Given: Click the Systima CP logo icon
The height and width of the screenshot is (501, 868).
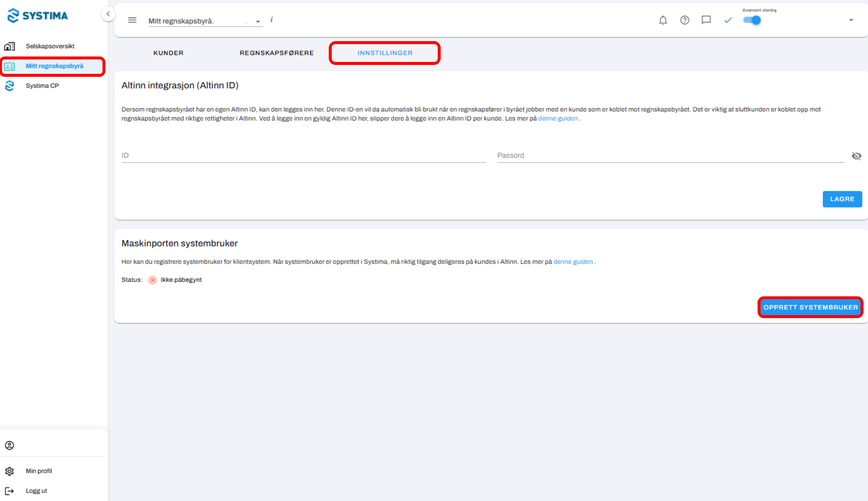Looking at the screenshot, I should 9,86.
